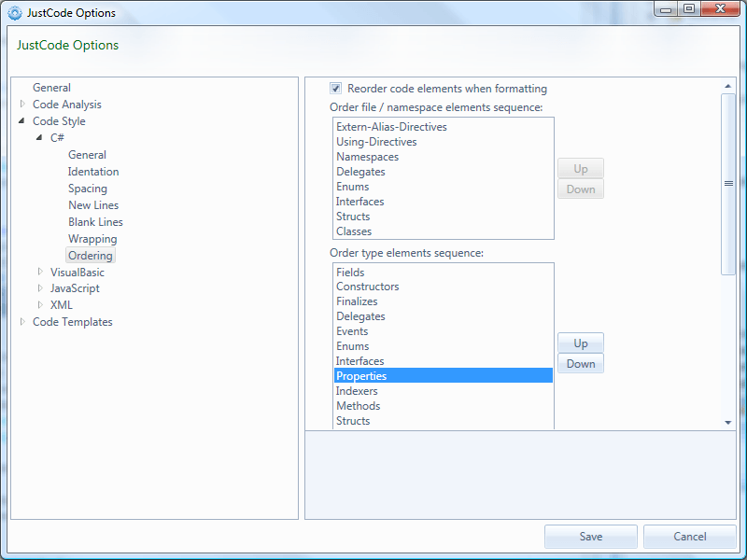
Task: Select Delegates in type elements list
Action: (x=444, y=316)
